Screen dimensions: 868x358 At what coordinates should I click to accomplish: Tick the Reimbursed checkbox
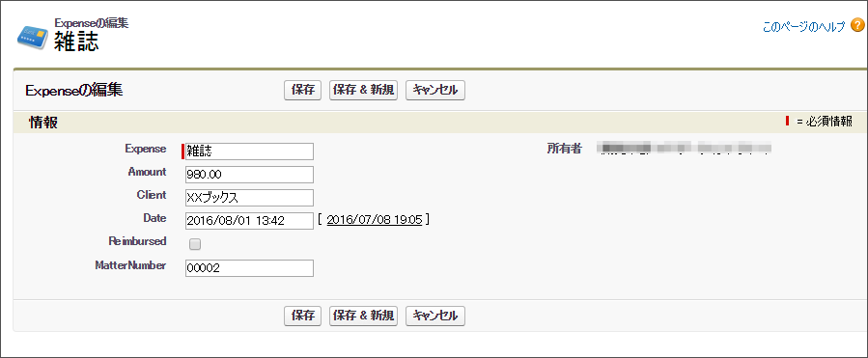pyautogui.click(x=194, y=243)
